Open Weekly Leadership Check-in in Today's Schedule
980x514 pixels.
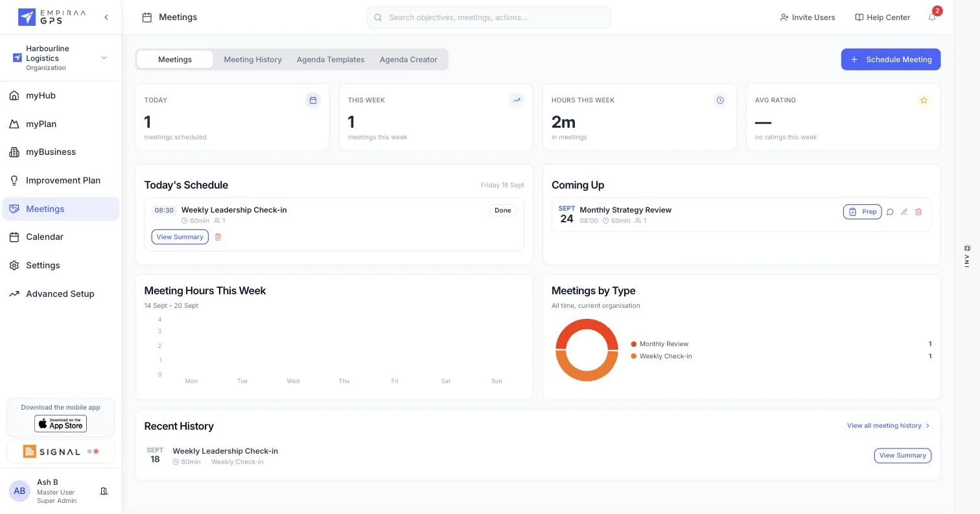pos(234,210)
